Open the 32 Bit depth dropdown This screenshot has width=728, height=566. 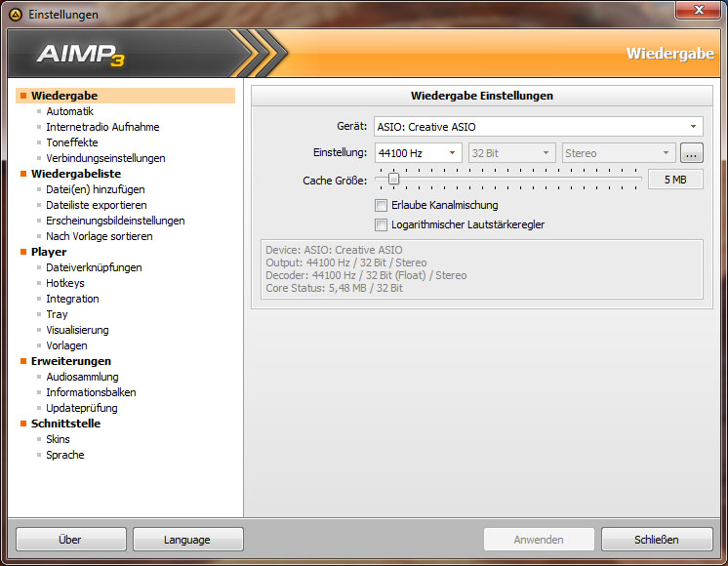tap(511, 153)
